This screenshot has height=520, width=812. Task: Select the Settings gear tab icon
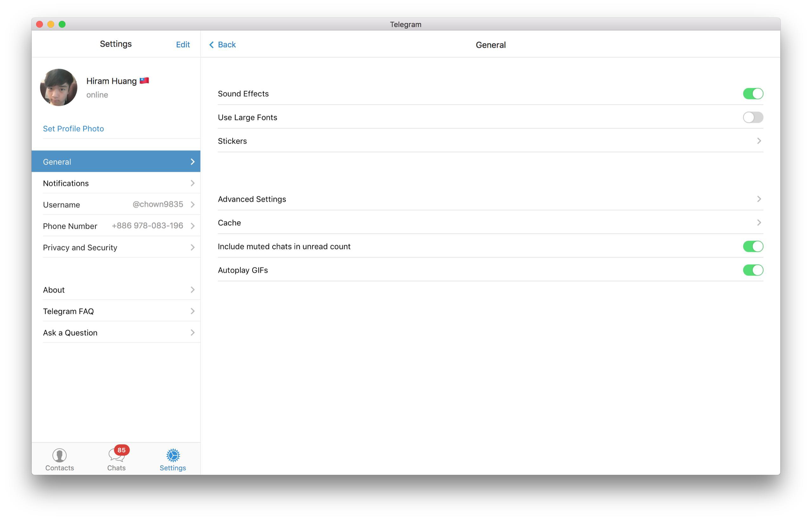[173, 455]
